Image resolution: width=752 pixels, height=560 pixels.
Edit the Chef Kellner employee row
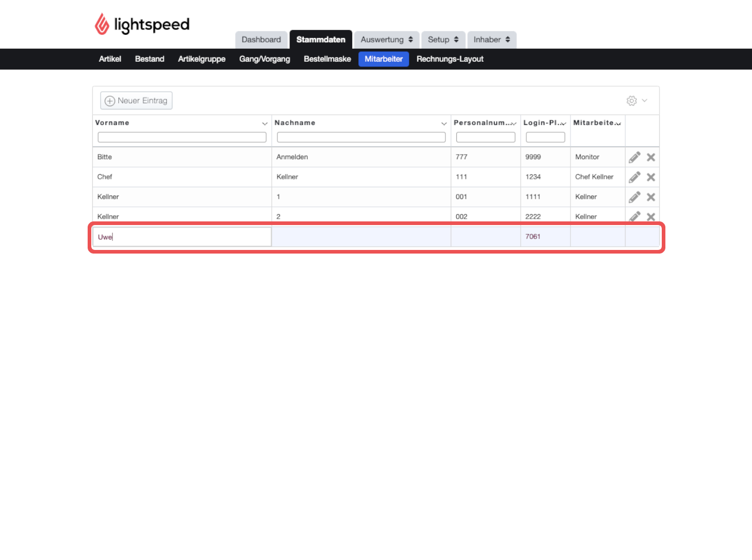pos(634,177)
